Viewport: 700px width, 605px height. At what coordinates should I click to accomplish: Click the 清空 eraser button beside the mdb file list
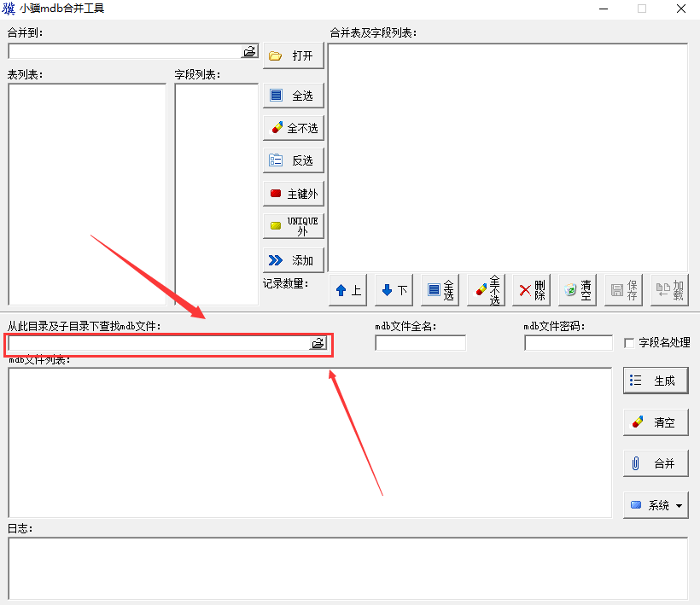(656, 422)
